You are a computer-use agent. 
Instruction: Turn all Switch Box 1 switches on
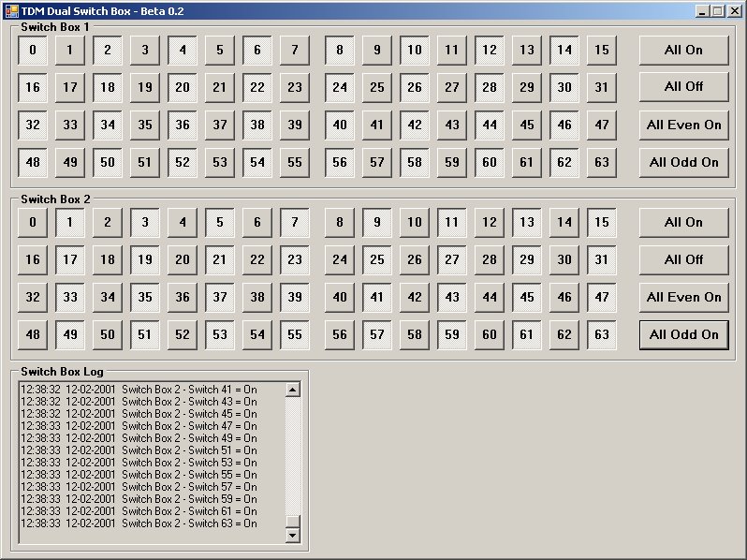point(683,50)
